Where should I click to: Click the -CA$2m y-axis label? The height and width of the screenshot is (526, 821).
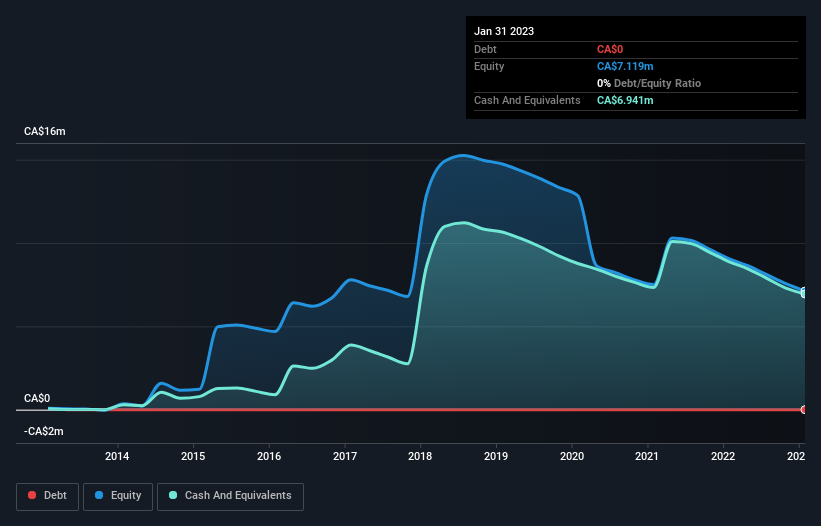click(43, 431)
